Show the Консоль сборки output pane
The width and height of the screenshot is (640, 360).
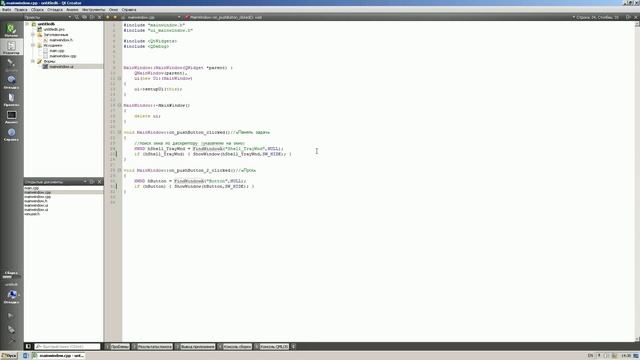point(235,347)
